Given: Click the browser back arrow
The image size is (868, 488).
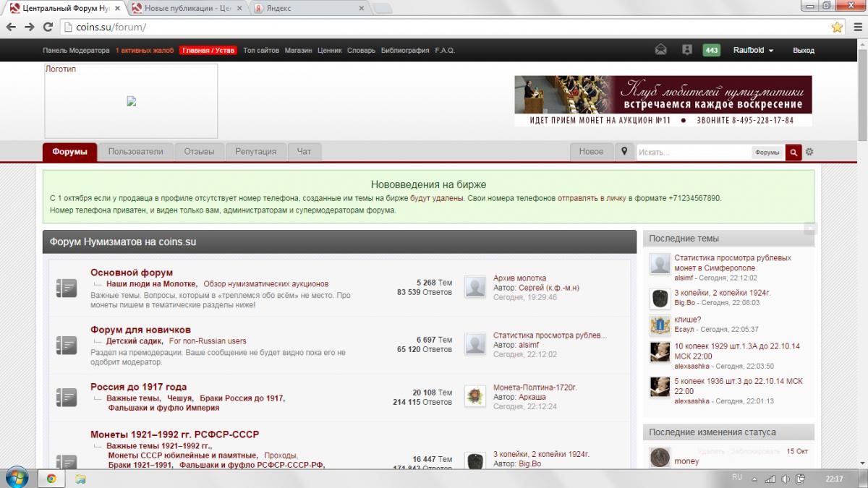Looking at the screenshot, I should click(10, 27).
